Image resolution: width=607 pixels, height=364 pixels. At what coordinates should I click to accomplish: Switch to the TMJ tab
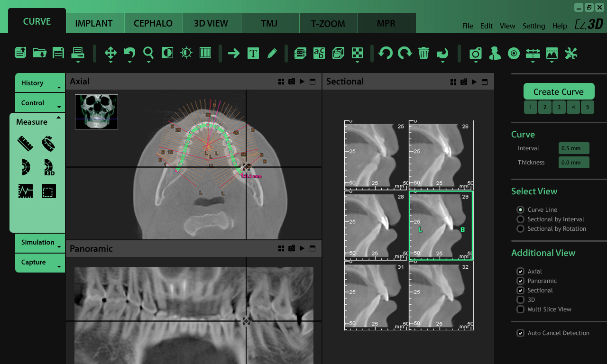pyautogui.click(x=269, y=23)
